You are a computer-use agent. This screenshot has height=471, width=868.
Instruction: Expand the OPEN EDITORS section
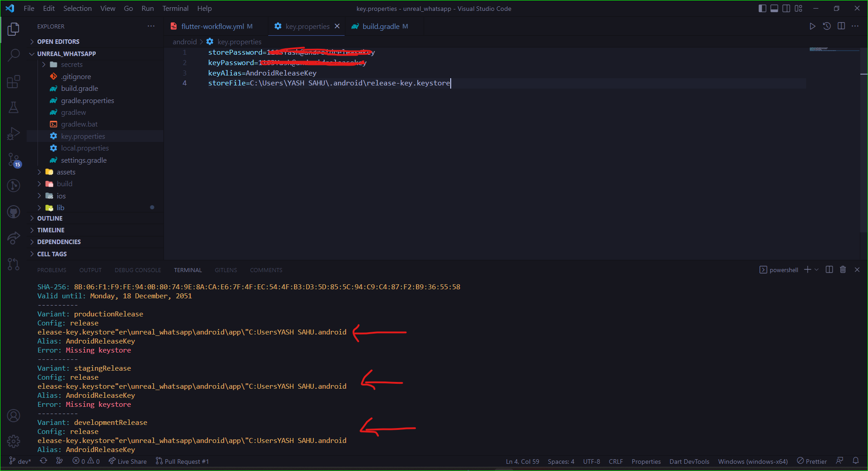pos(95,42)
